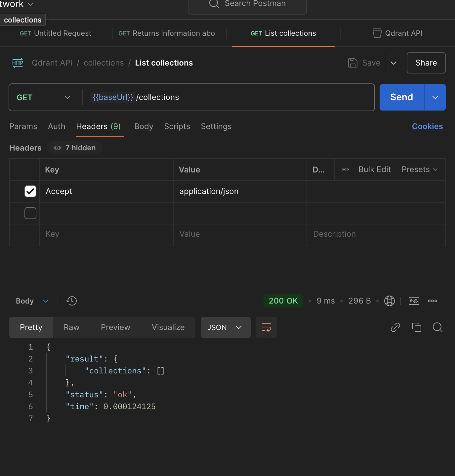This screenshot has width=455, height=476.
Task: Click the HTTP request type icon
Action: [x=18, y=63]
